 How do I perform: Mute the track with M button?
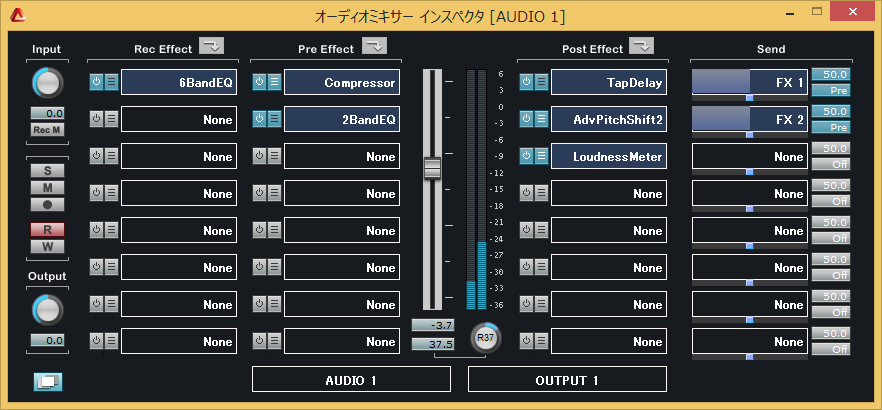click(47, 187)
